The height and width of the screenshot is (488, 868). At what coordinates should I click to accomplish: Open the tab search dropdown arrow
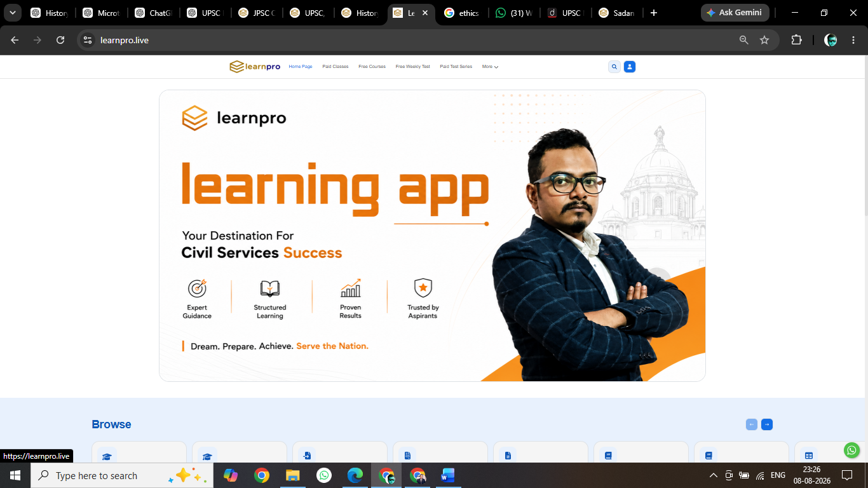tap(12, 13)
